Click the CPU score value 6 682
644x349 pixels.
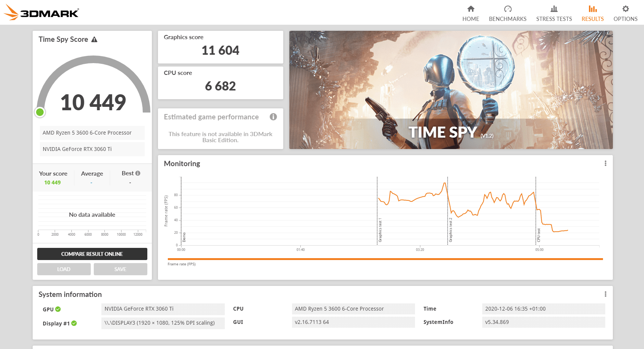[220, 86]
